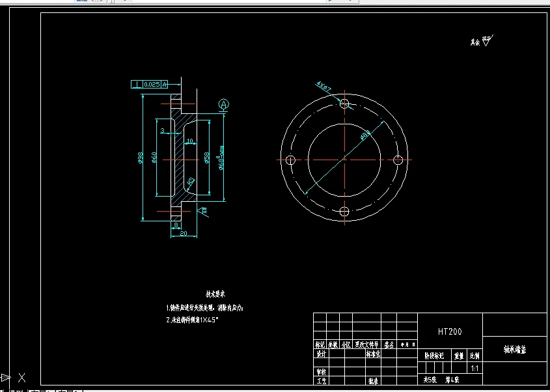Image resolution: width=550 pixels, height=392 pixels.
Task: Click the 更改文件号 title block cell
Action: [x=366, y=344]
